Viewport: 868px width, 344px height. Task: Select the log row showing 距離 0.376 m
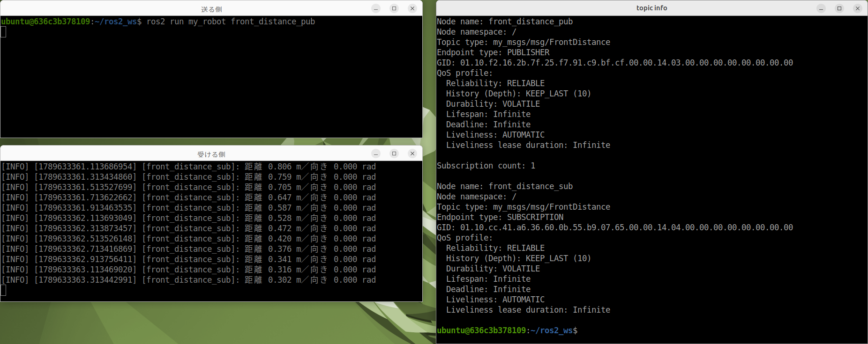click(x=188, y=249)
